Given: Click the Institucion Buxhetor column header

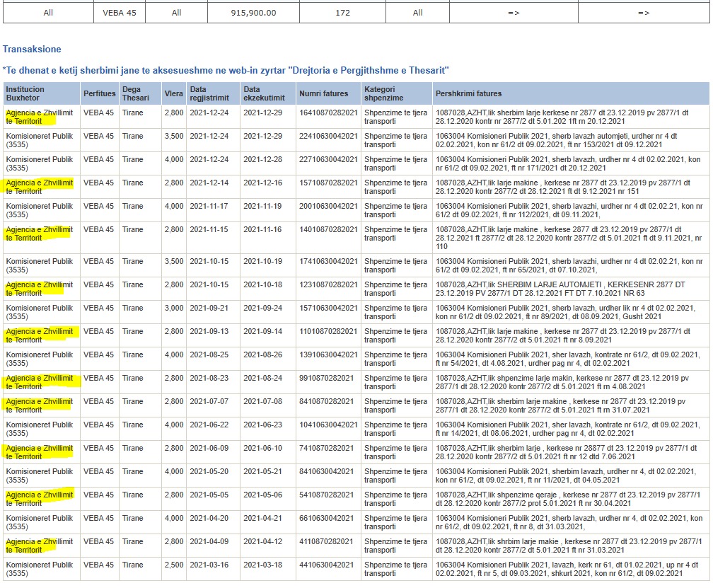Looking at the screenshot, I should pyautogui.click(x=25, y=93).
